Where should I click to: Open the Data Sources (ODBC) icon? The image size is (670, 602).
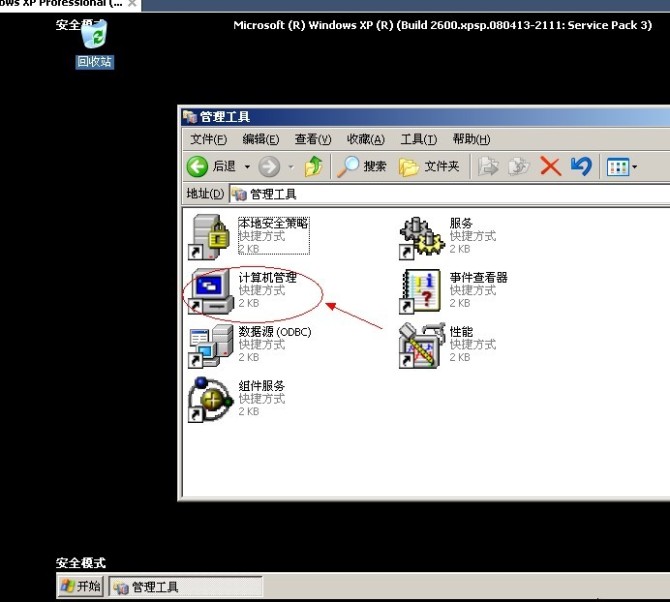point(211,346)
